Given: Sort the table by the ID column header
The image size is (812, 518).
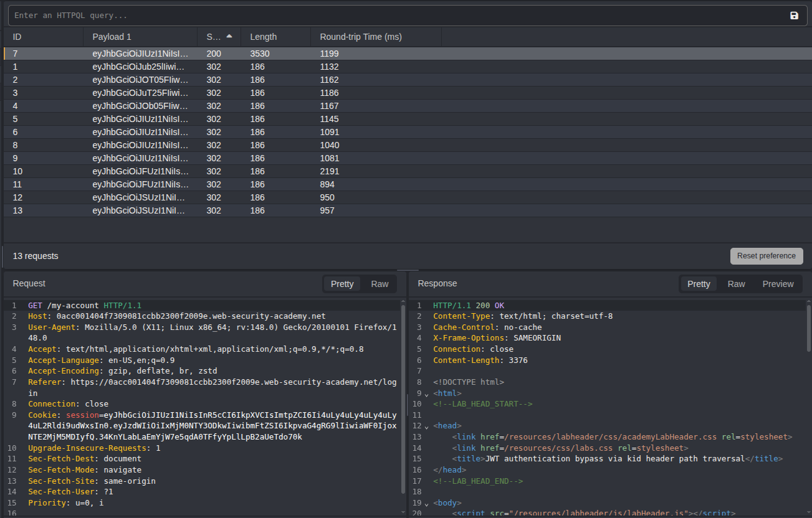Looking at the screenshot, I should pyautogui.click(x=17, y=37).
